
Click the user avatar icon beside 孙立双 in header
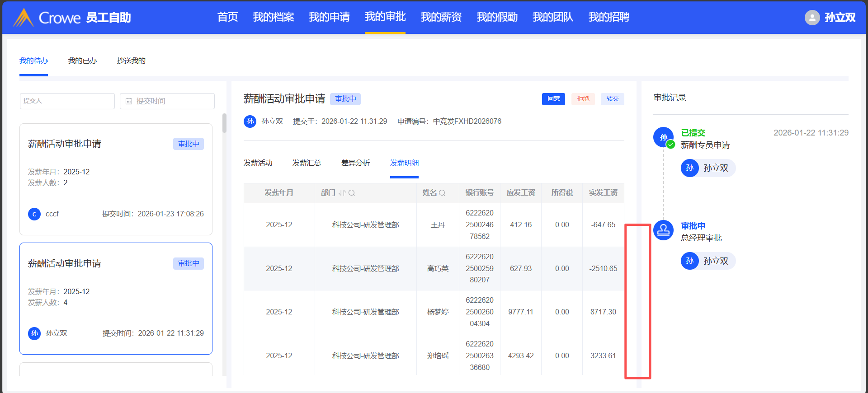tap(812, 18)
